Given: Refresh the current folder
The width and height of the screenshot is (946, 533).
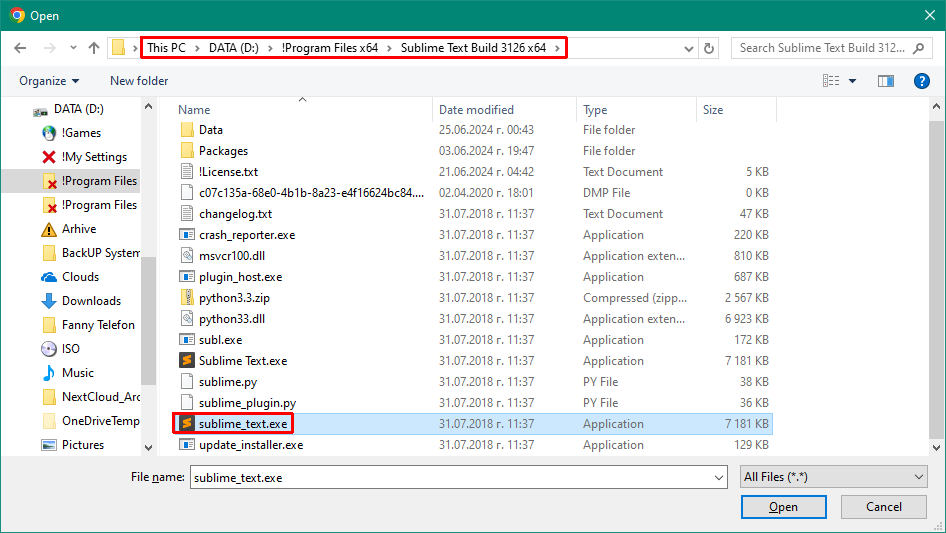Looking at the screenshot, I should tap(709, 48).
